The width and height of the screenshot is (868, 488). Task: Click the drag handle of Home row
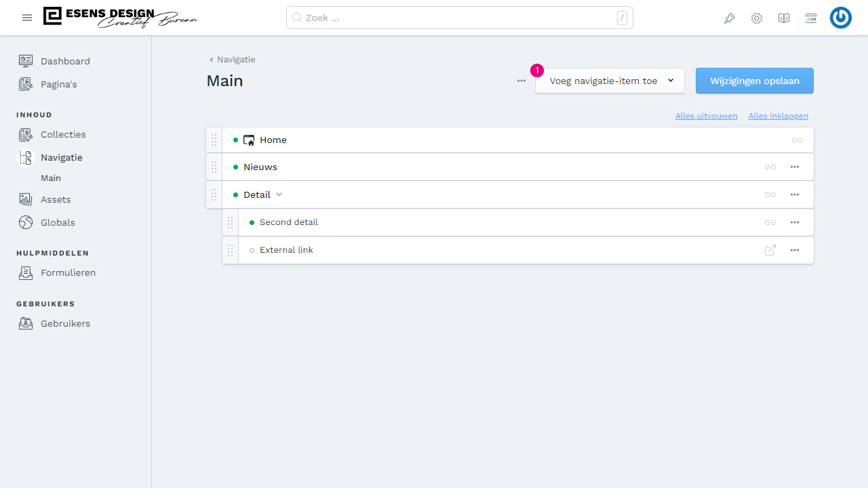[x=214, y=140]
